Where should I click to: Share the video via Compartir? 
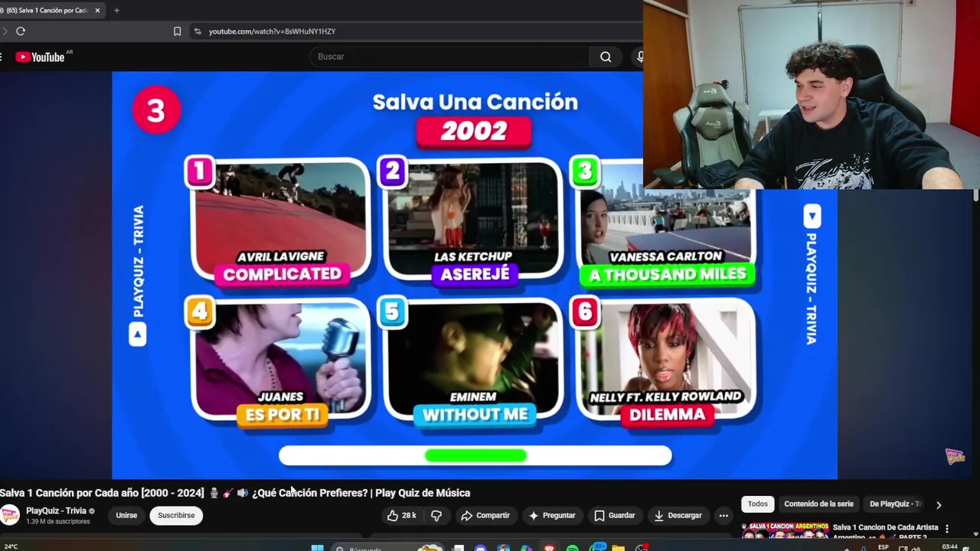485,516
